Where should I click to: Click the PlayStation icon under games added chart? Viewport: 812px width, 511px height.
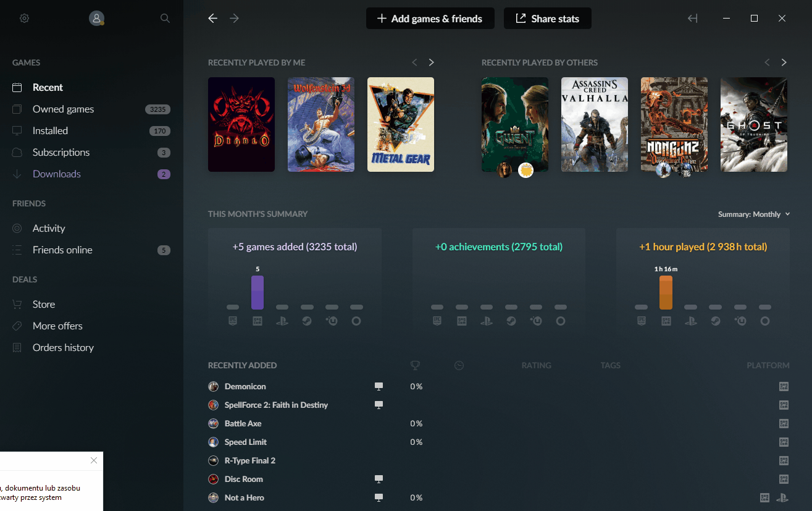tap(282, 321)
